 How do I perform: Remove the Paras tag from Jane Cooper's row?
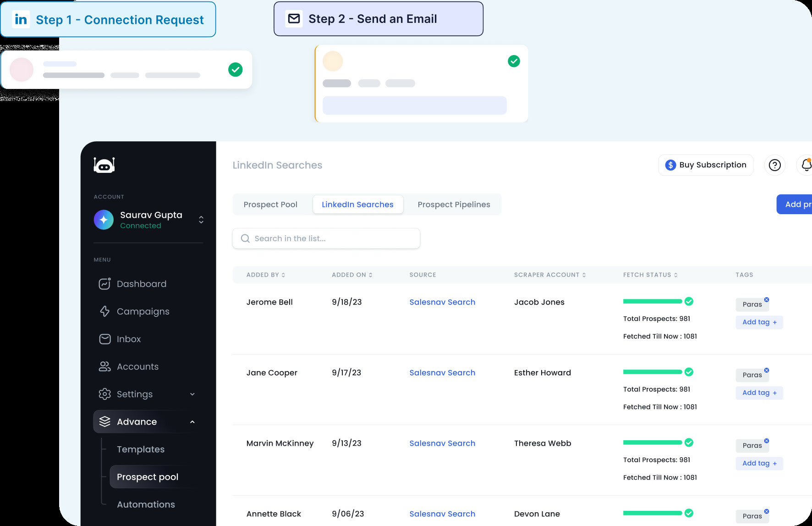coord(767,369)
